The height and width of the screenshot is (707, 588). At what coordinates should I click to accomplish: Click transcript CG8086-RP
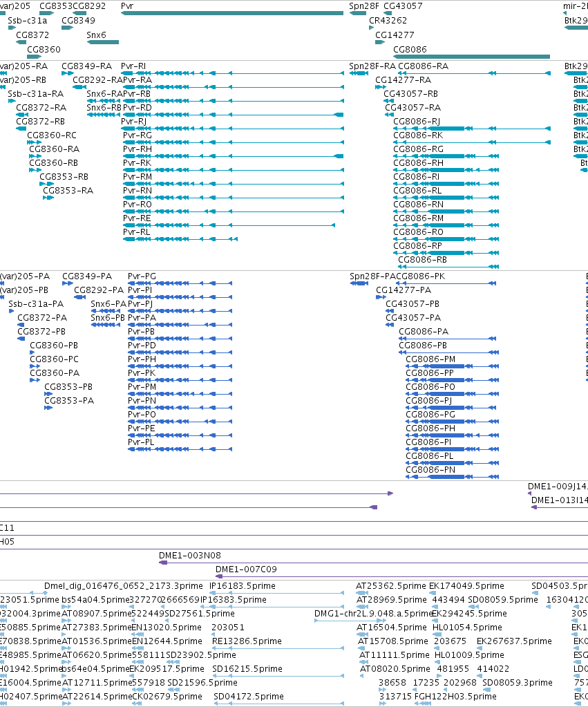pyautogui.click(x=417, y=246)
